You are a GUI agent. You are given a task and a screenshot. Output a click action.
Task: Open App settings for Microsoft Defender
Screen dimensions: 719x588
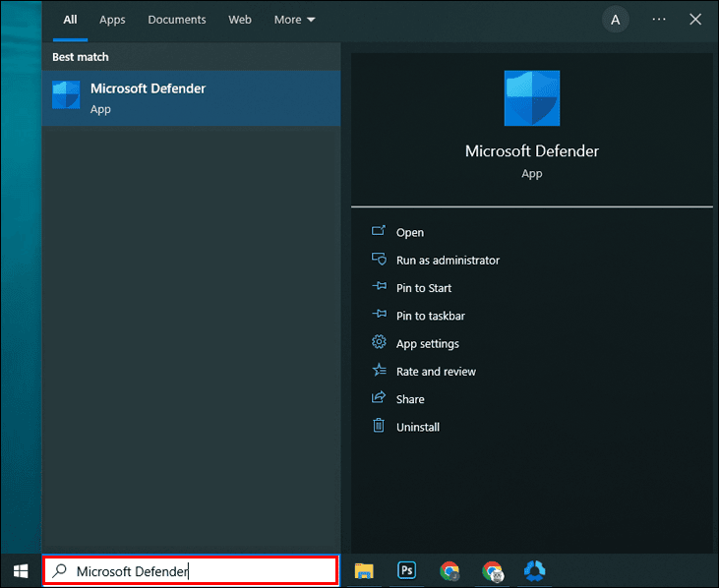click(x=427, y=344)
